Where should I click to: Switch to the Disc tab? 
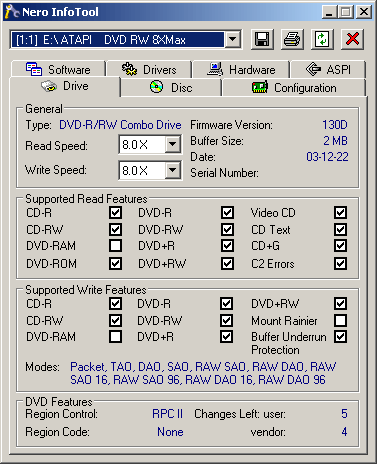pos(171,88)
